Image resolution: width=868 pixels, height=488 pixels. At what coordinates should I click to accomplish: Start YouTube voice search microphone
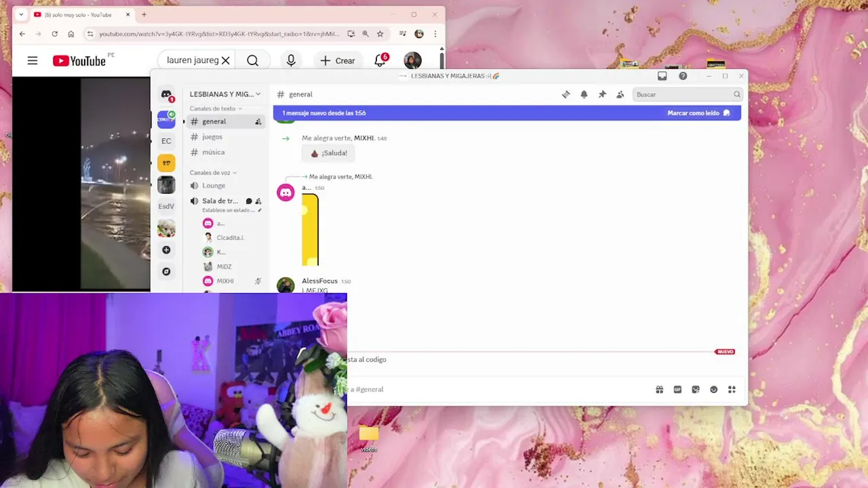291,60
